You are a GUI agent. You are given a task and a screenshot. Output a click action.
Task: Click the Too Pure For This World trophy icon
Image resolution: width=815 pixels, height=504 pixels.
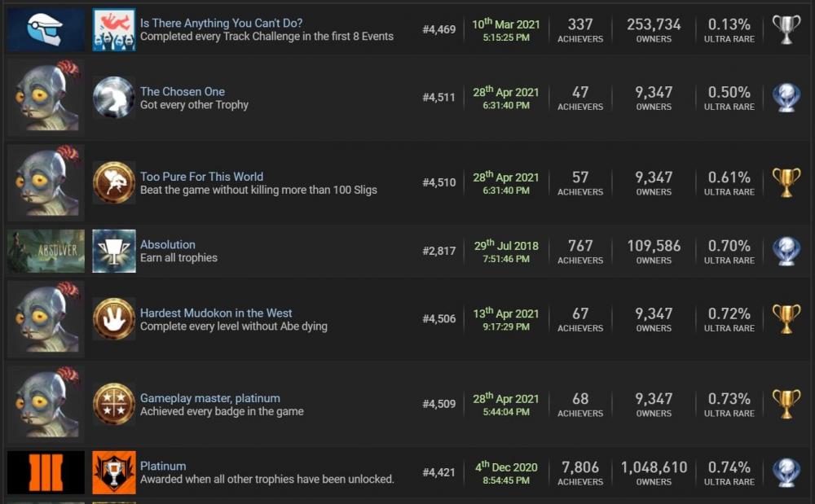click(x=112, y=182)
